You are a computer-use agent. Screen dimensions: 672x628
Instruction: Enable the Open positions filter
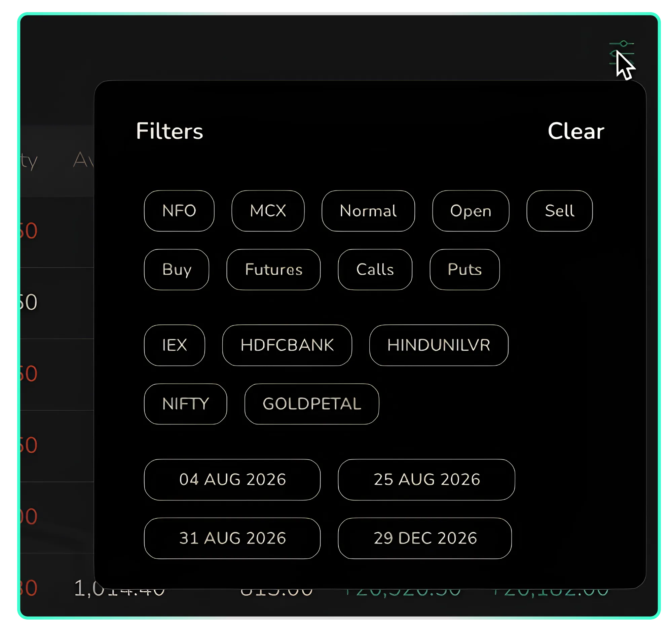(471, 211)
